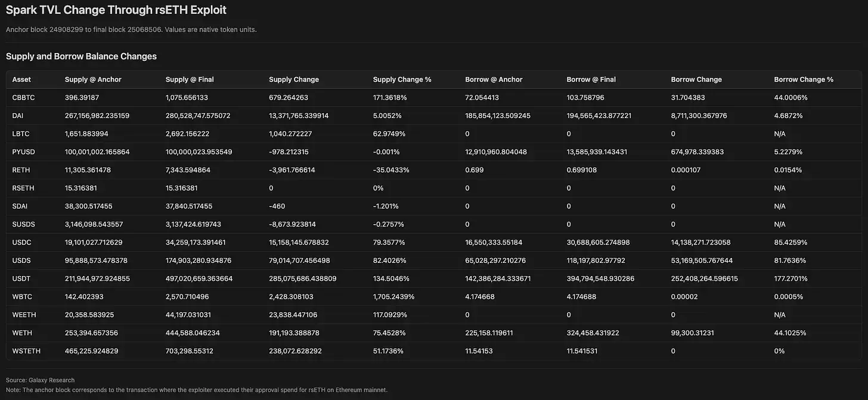Screen dimensions: 868x400
Task: Click the Supply Change column header
Action: pos(294,79)
